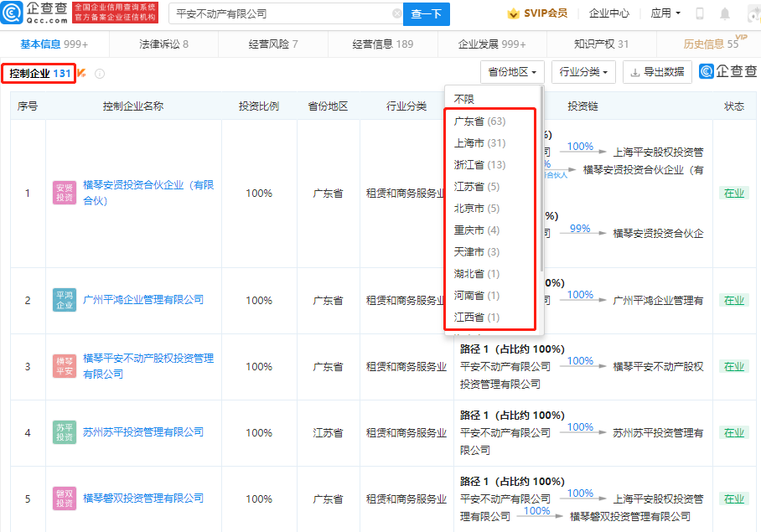Viewport: 761px width, 532px height.
Task: Click the 状态 column header
Action: (734, 106)
